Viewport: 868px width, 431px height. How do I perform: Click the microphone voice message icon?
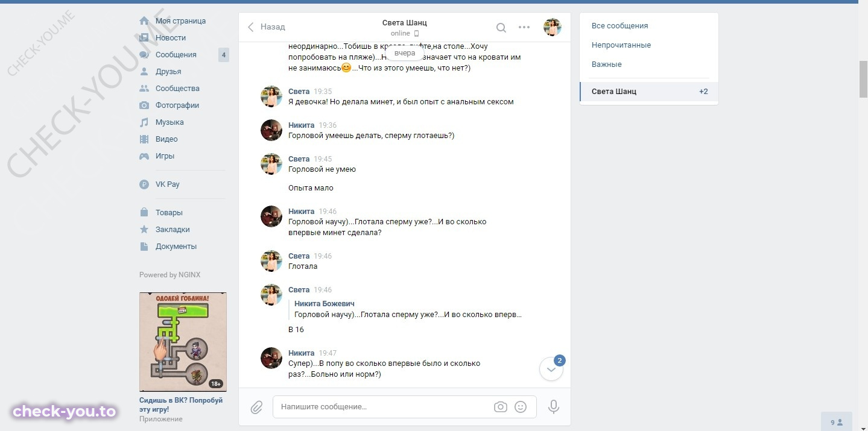tap(554, 407)
